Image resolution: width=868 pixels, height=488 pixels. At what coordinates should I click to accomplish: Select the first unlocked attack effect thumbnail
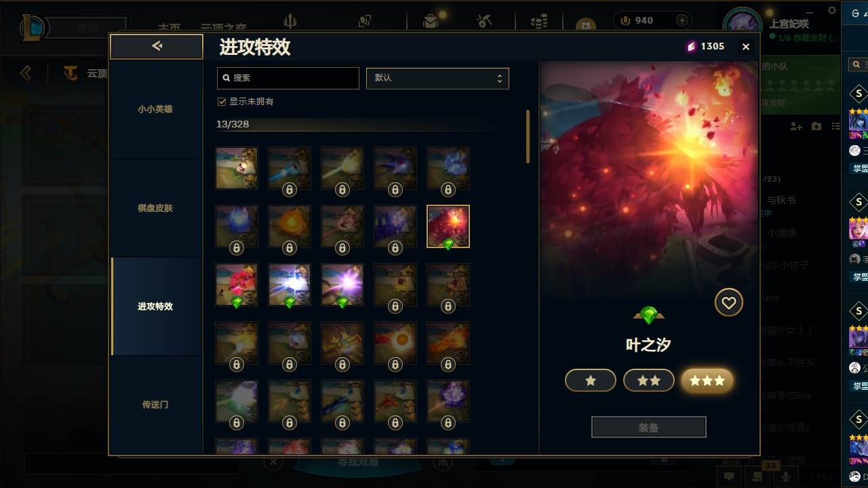click(x=237, y=168)
